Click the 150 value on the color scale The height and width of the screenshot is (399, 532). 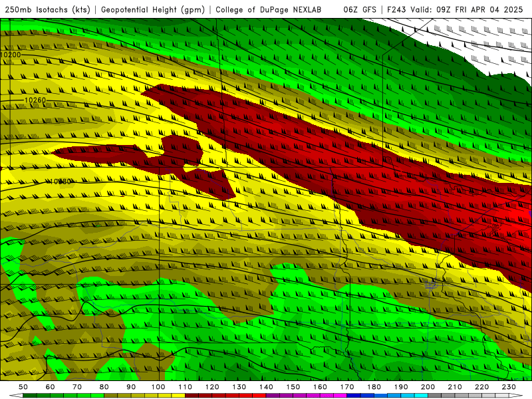coord(293,387)
